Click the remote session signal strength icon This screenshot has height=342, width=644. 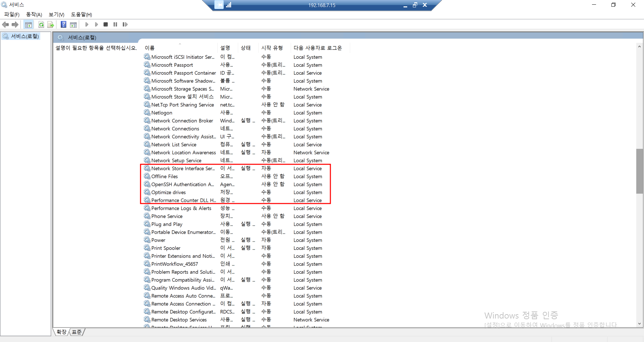point(229,5)
